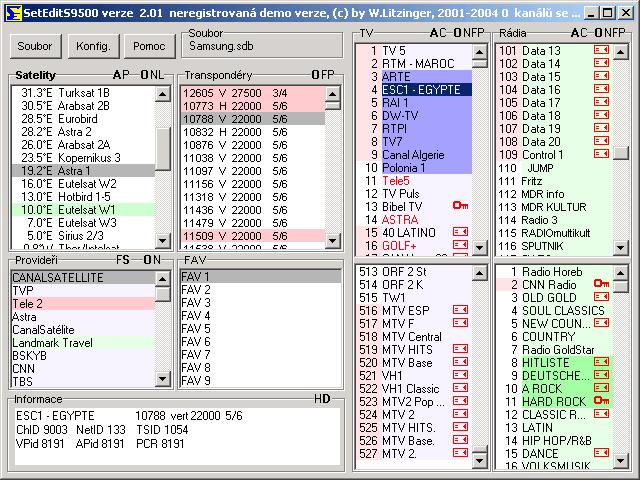Select provider TVP

tap(83, 291)
